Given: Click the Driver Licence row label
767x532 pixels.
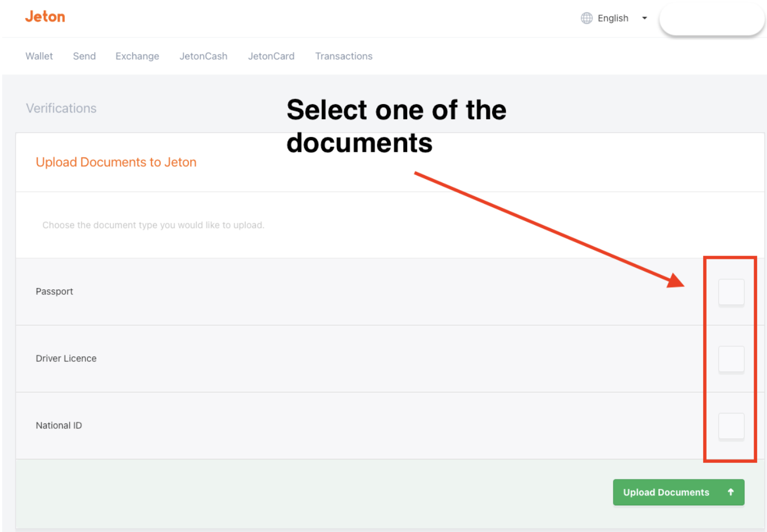Looking at the screenshot, I should tap(66, 359).
